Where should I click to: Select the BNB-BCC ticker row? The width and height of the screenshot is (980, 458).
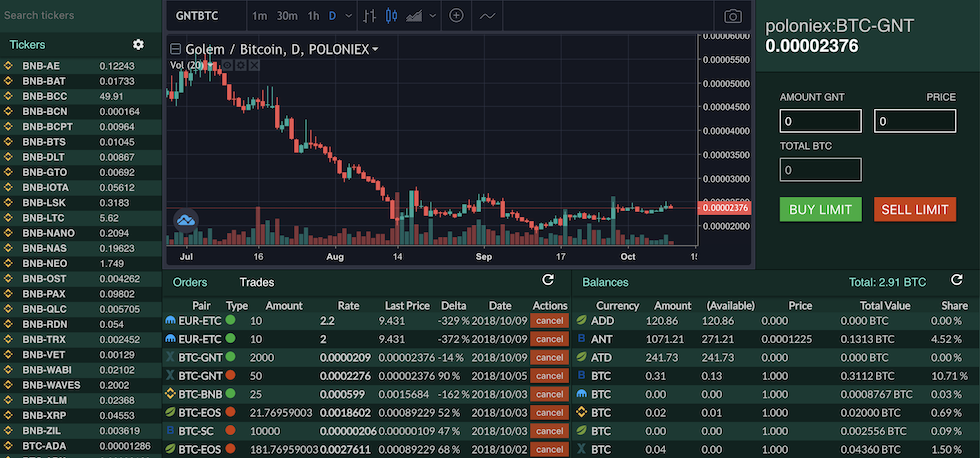coord(81,96)
